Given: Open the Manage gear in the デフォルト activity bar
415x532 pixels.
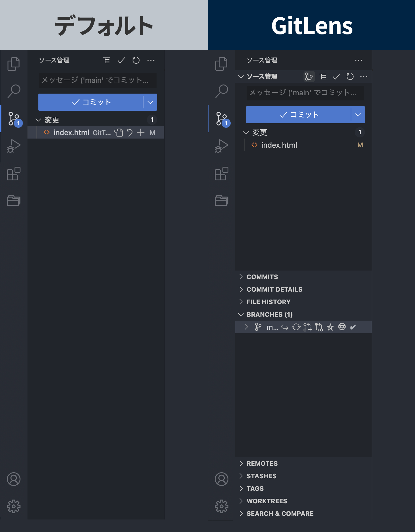Looking at the screenshot, I should point(14,506).
